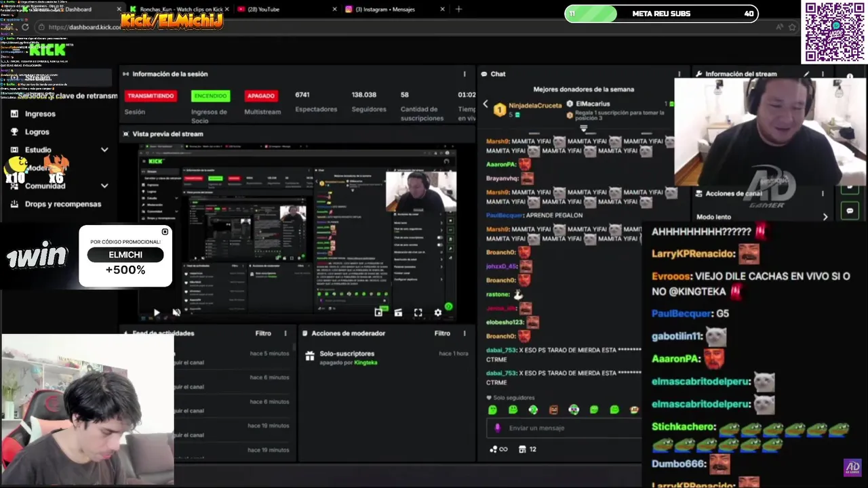This screenshot has height=488, width=868.
Task: Open the Chat panel options menu
Action: [679, 74]
